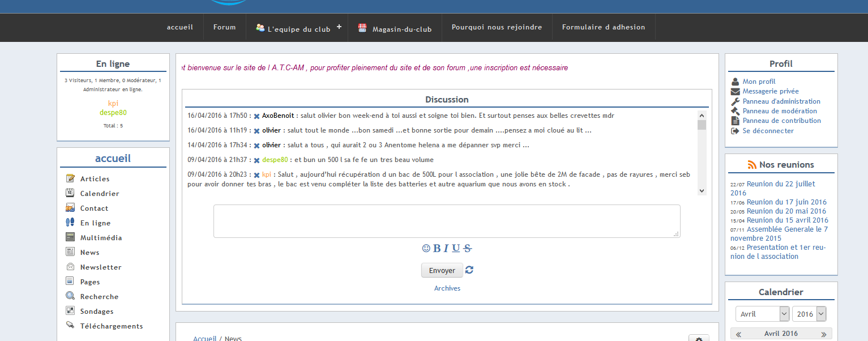This screenshot has height=341, width=868.
Task: Insert a smiley with the emoticon icon
Action: coord(426,248)
